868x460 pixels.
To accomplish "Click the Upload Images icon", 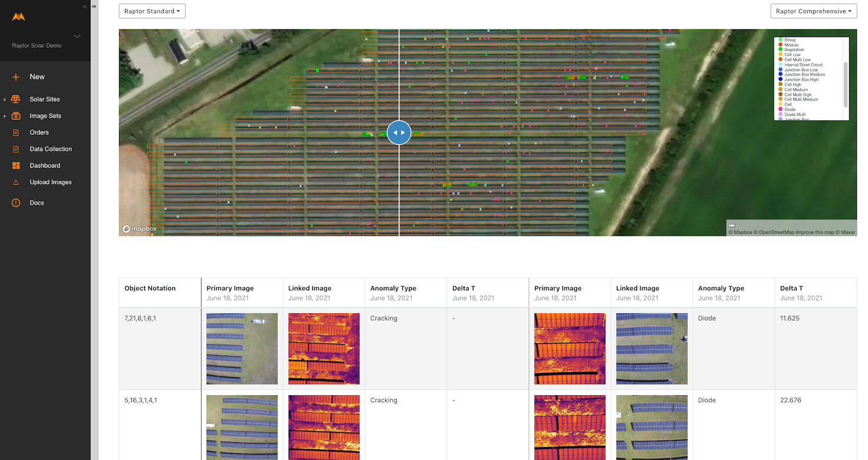I will pos(16,183).
